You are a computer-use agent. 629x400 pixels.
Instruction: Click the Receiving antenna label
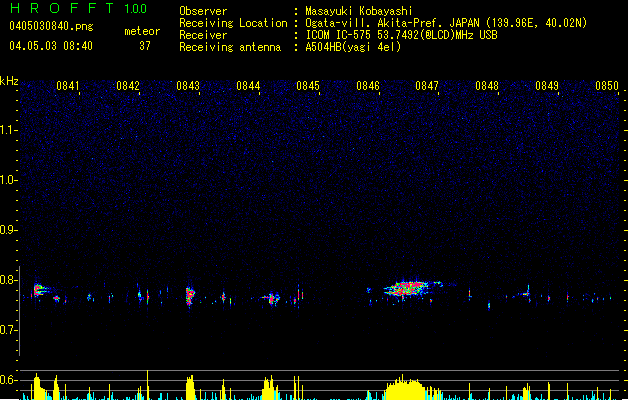click(230, 47)
